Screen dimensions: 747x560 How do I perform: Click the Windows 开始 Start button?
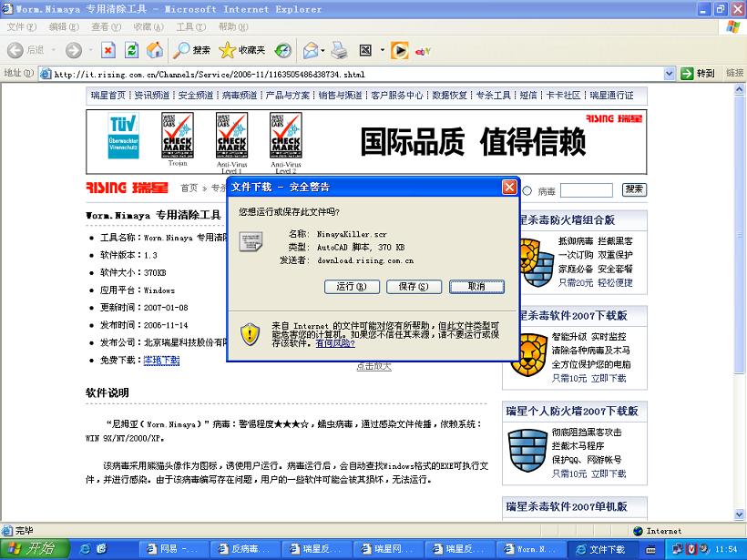35,549
